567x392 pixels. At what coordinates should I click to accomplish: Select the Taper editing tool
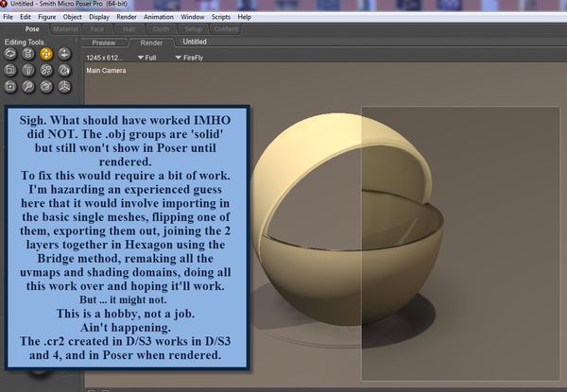[x=28, y=70]
